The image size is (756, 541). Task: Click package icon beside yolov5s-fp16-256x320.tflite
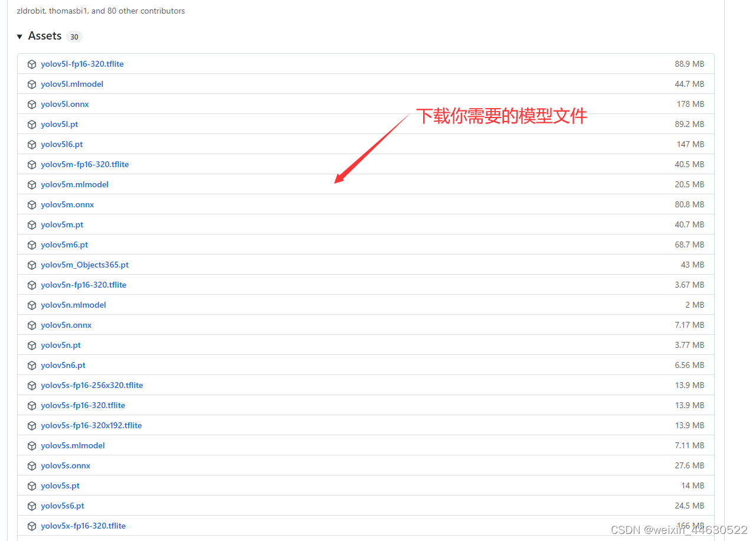point(32,385)
